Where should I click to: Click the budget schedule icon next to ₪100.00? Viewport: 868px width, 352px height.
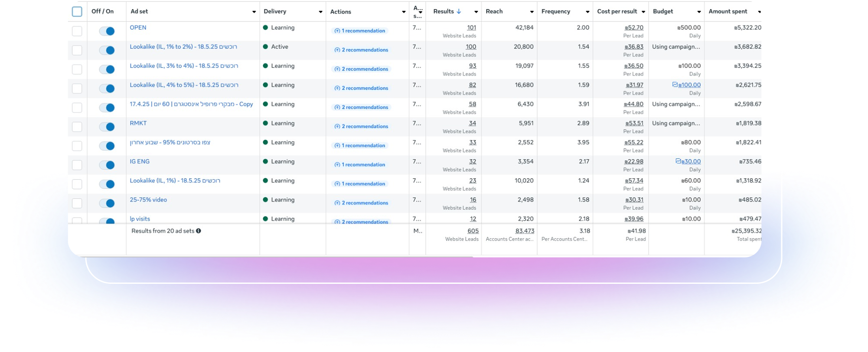(675, 85)
